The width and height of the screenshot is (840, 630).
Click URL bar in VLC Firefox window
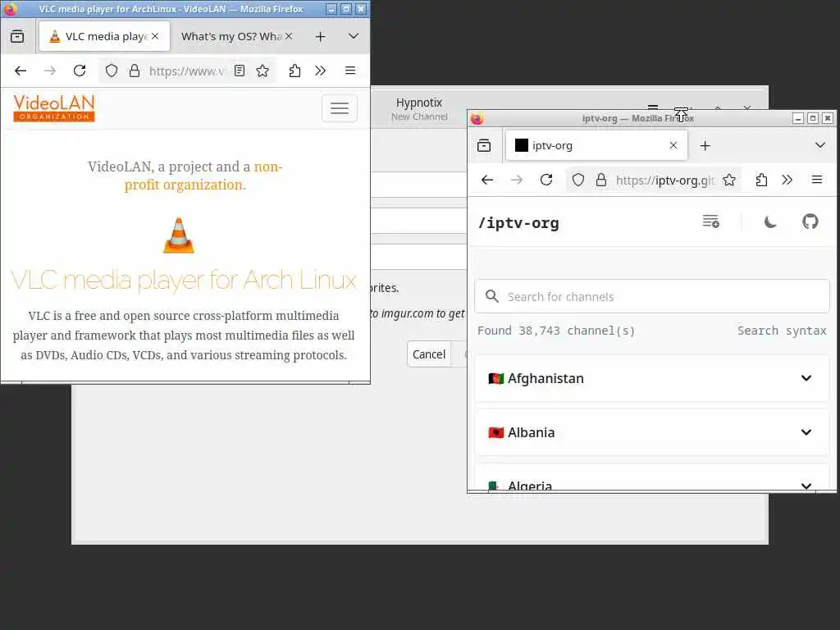[x=186, y=71]
